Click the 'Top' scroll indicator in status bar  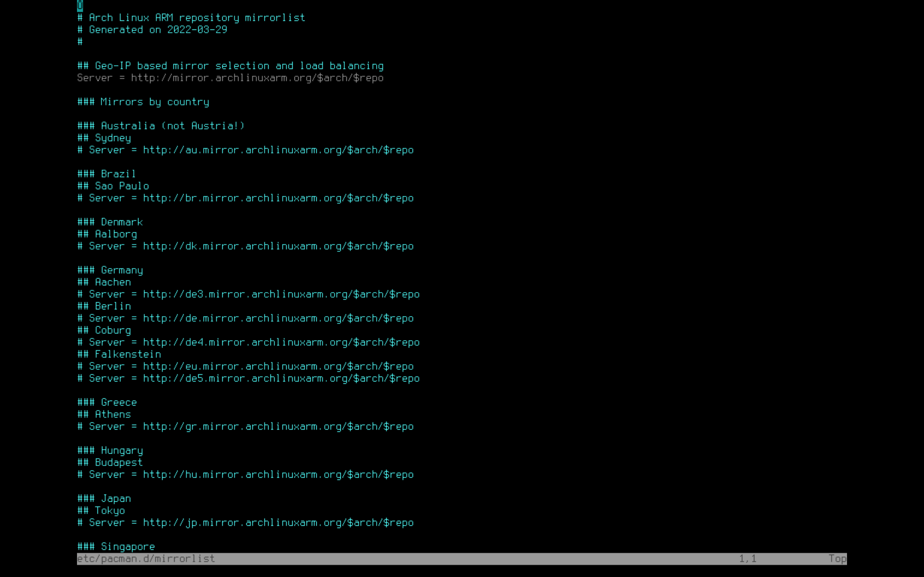[x=837, y=559]
